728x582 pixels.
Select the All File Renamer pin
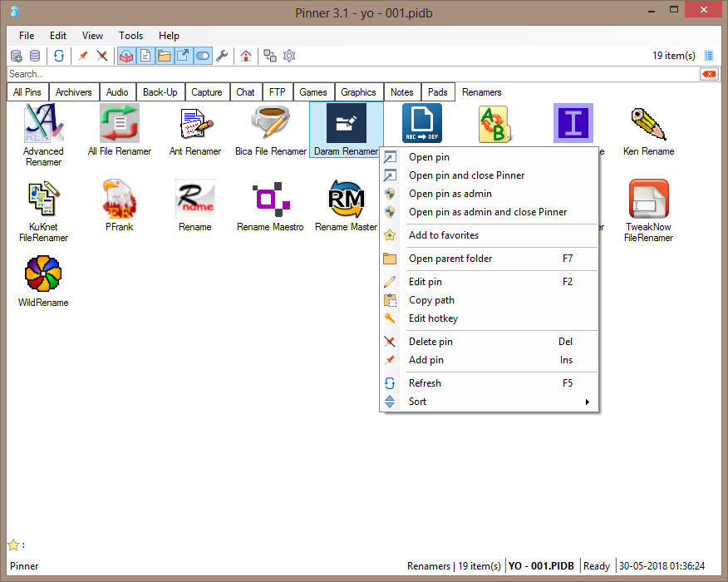point(120,130)
